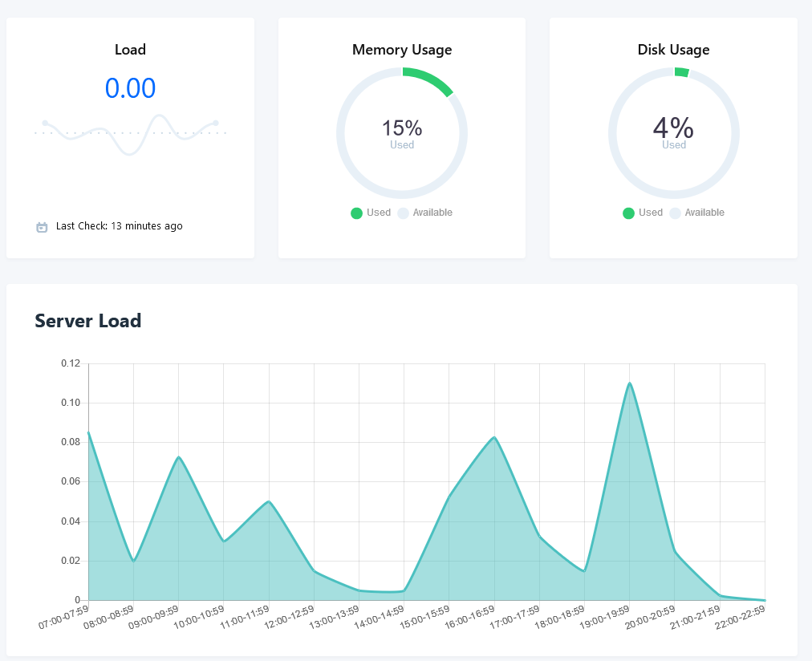Click the 19:00-19:59 peak on Server Load chart
The width and height of the screenshot is (812, 661).
[x=630, y=383]
